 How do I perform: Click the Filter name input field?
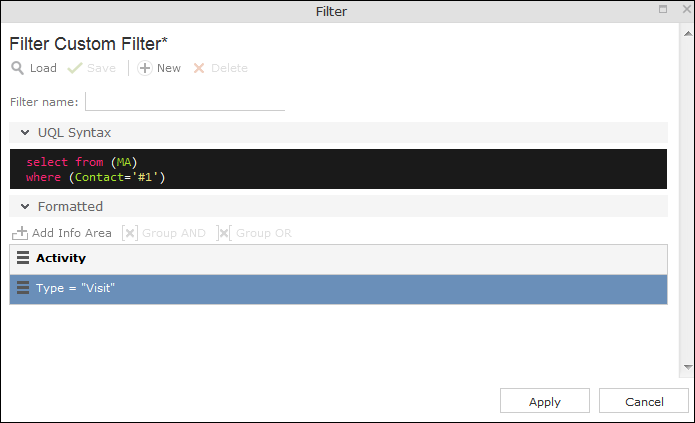coord(185,102)
